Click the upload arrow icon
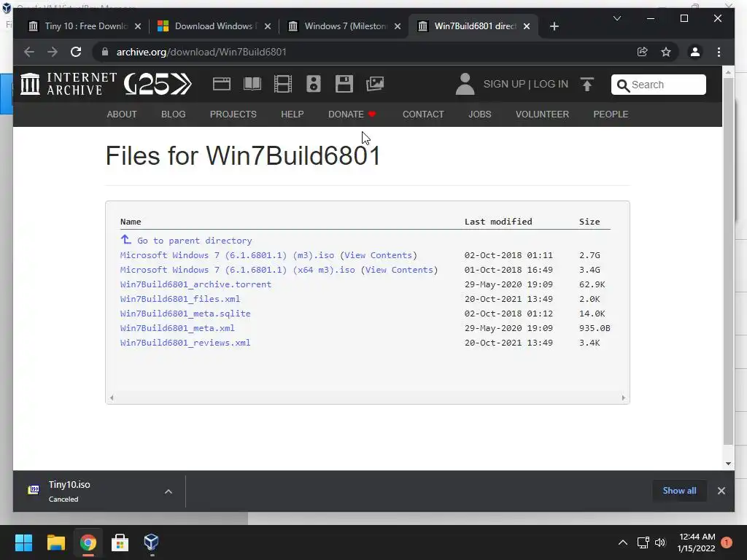 coord(587,85)
